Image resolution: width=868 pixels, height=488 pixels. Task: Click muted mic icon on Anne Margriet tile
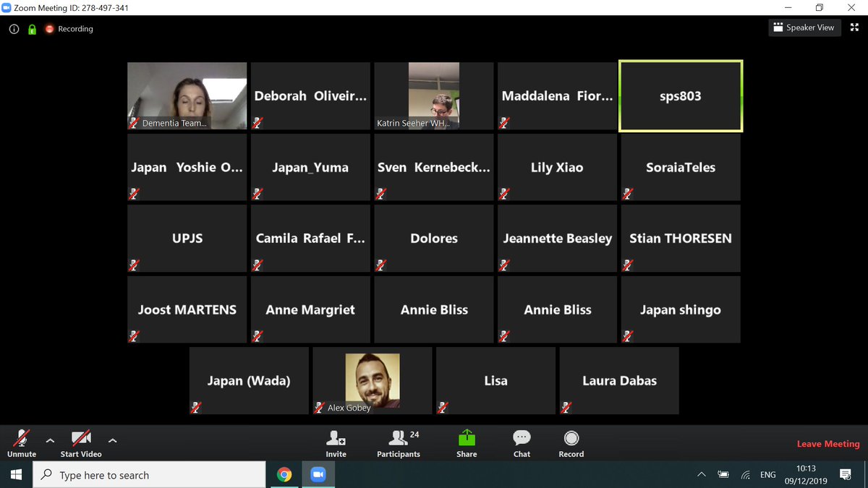(x=257, y=336)
